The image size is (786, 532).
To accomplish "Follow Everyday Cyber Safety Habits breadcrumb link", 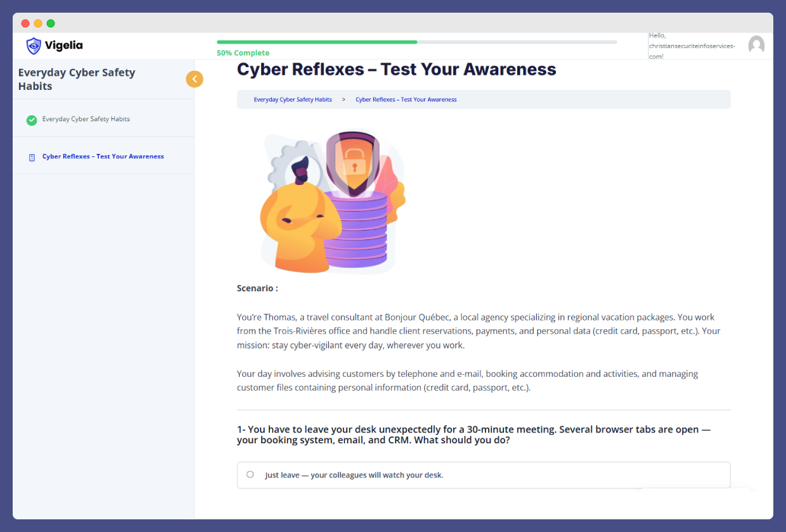I will [x=293, y=99].
